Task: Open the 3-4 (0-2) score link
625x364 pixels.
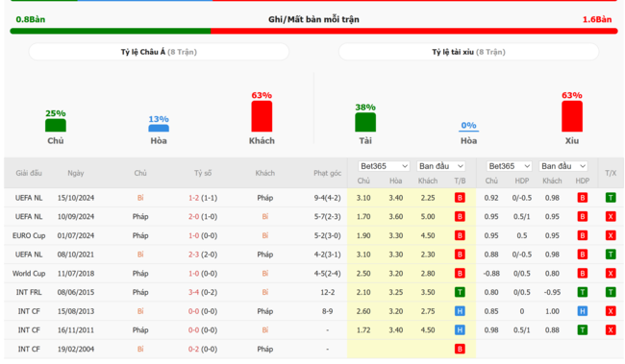Action: pos(203,292)
